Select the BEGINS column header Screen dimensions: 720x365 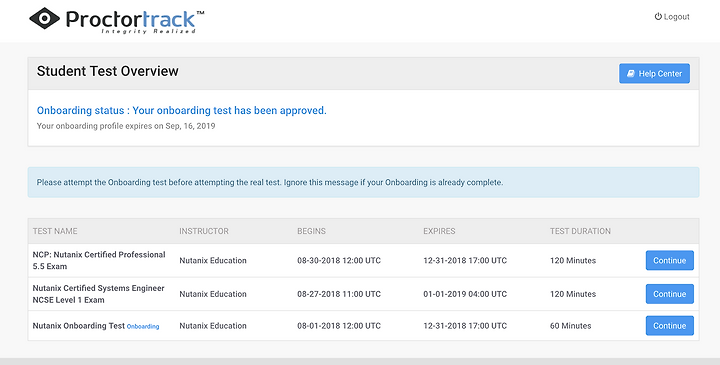(311, 231)
